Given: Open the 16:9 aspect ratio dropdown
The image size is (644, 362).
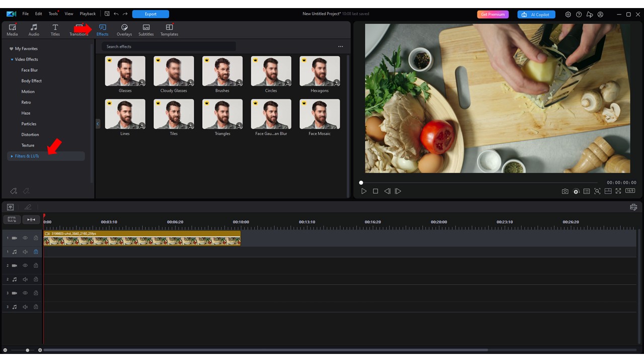Looking at the screenshot, I should (630, 191).
